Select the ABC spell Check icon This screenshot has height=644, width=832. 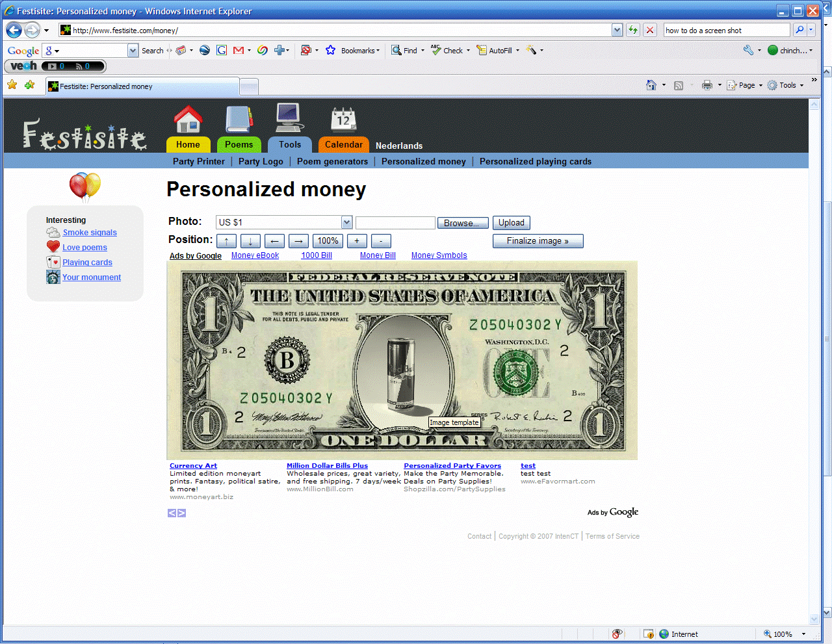(436, 51)
